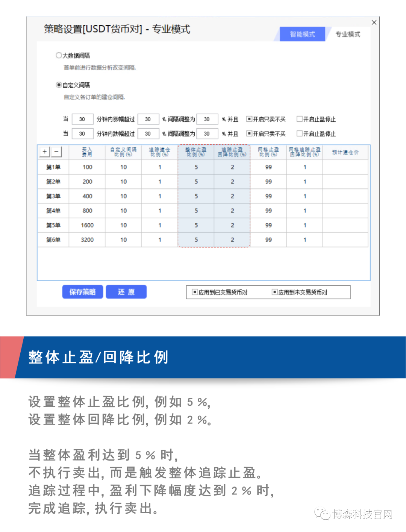Enable 开启止盈停止 in the fall row
The height and width of the screenshot is (532, 406).
tap(300, 133)
